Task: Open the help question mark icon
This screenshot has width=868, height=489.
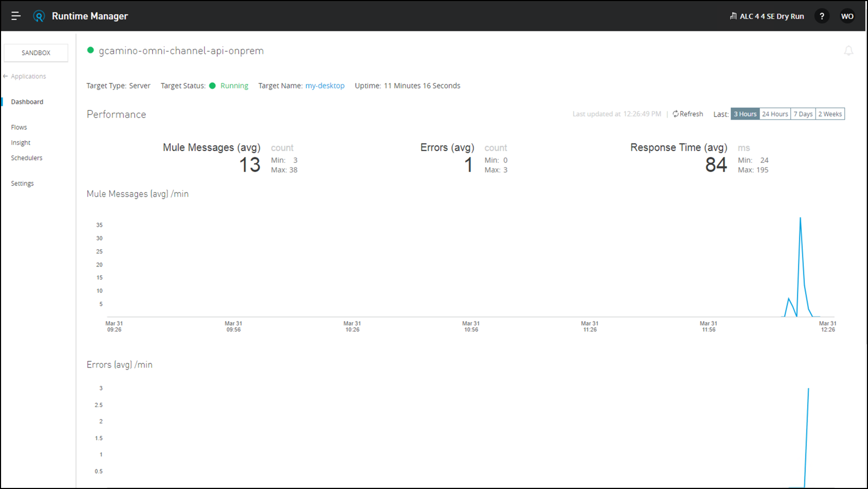Action: pyautogui.click(x=822, y=16)
